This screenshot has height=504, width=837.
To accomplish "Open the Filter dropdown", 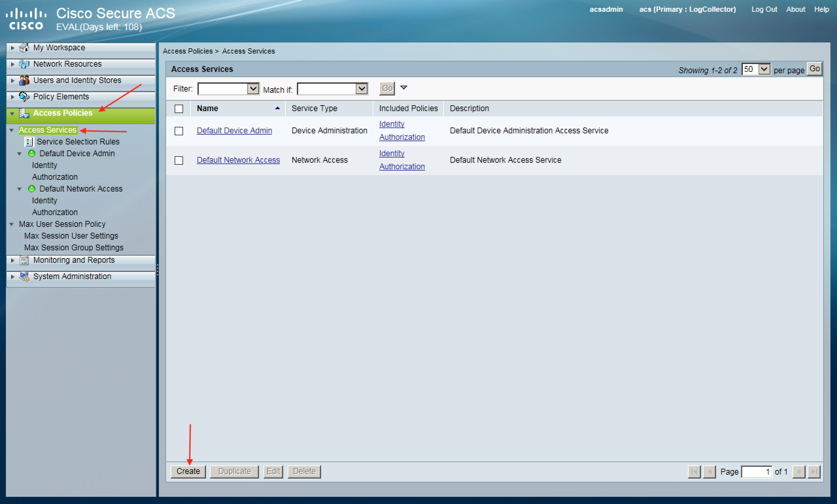I will click(x=253, y=89).
